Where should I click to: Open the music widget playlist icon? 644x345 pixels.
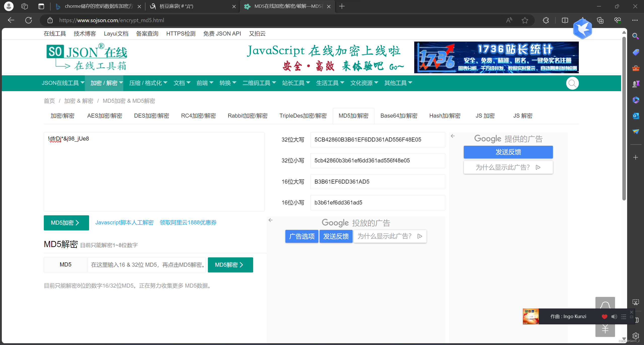click(x=623, y=317)
